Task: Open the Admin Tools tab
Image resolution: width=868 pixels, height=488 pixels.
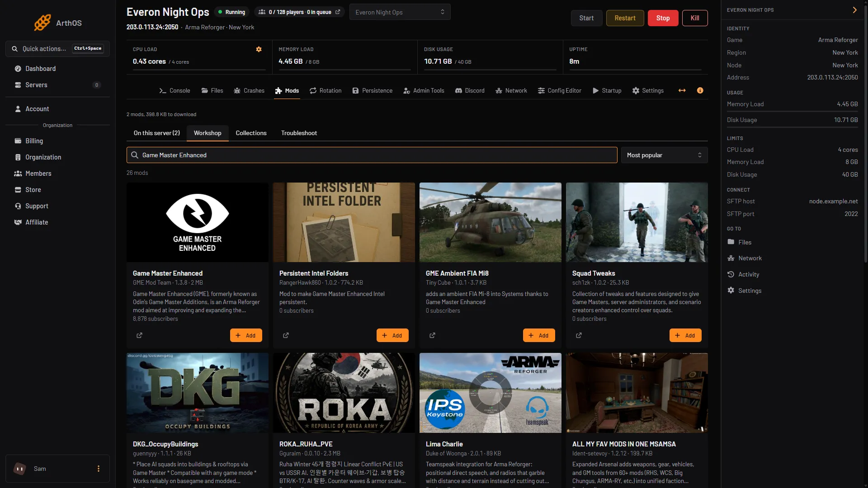Action: click(x=424, y=90)
